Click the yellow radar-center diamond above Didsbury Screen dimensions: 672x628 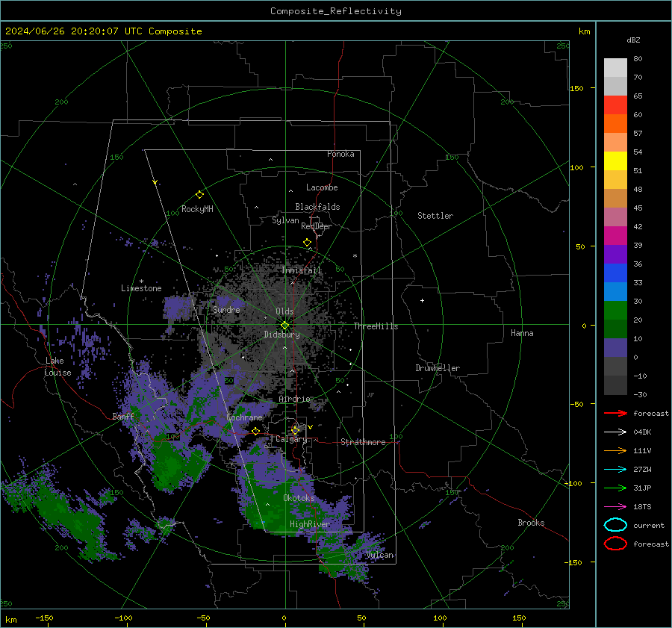click(284, 326)
